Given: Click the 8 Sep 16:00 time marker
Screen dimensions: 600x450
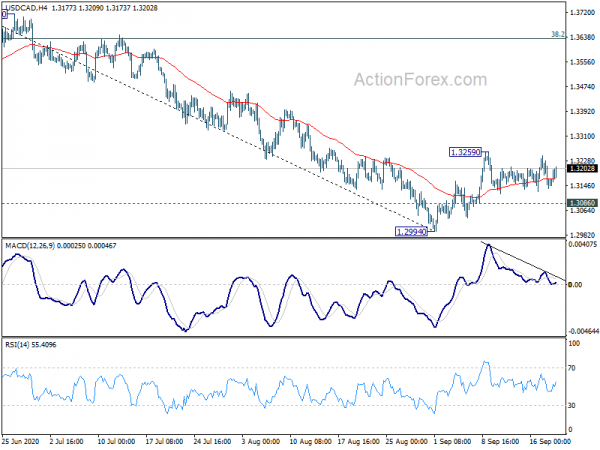Looking at the screenshot, I should [501, 442].
